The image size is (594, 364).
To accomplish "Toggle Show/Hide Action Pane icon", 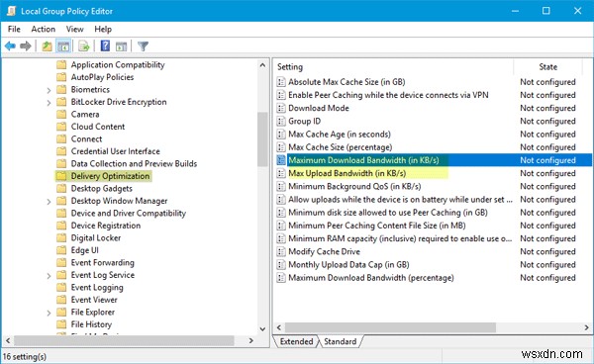I will click(121, 46).
